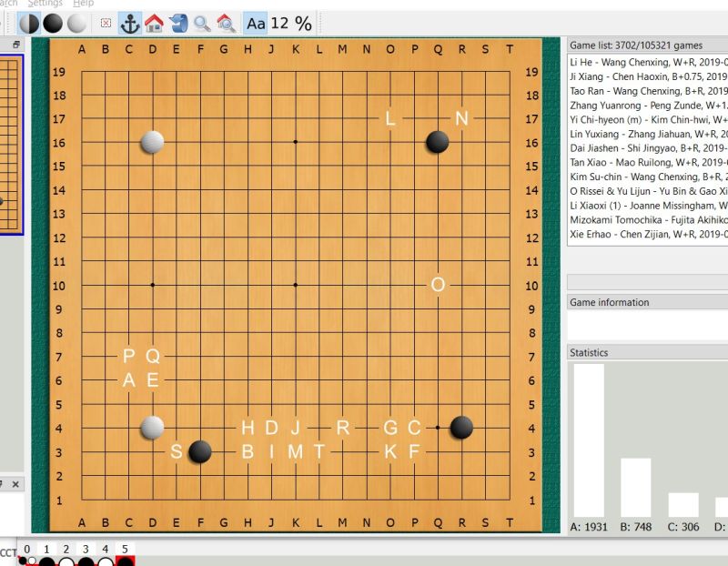728x566 pixels.
Task: Click continuation label A on the board
Action: (129, 380)
